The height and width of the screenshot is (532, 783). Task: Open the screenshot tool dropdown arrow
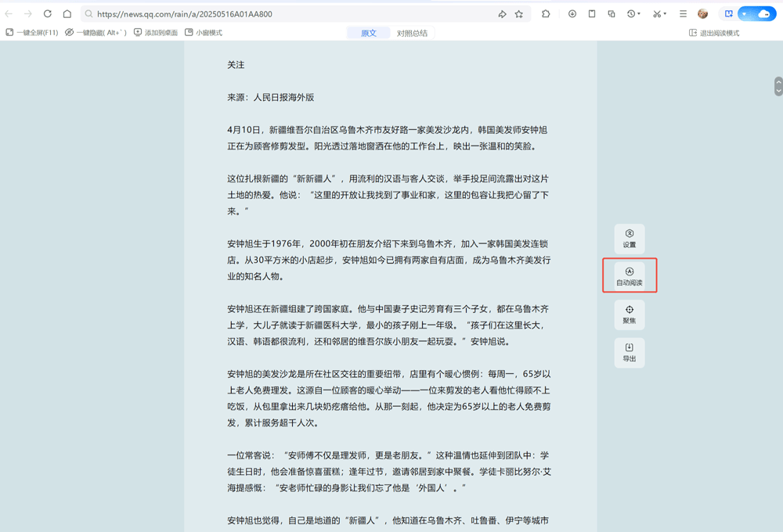(x=663, y=13)
